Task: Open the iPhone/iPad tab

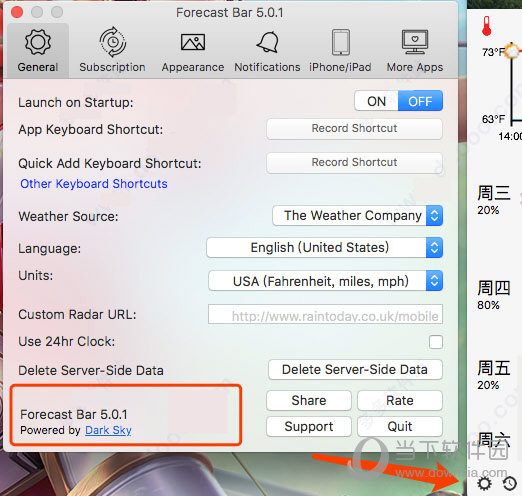Action: 340,51
